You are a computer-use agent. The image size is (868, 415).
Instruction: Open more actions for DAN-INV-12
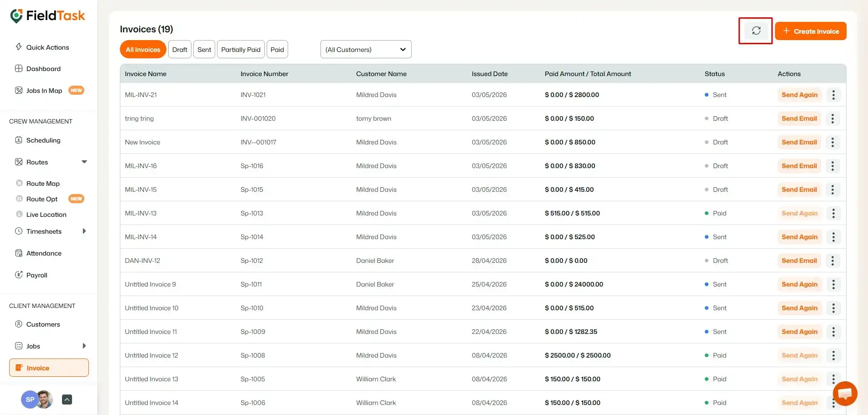(832, 261)
